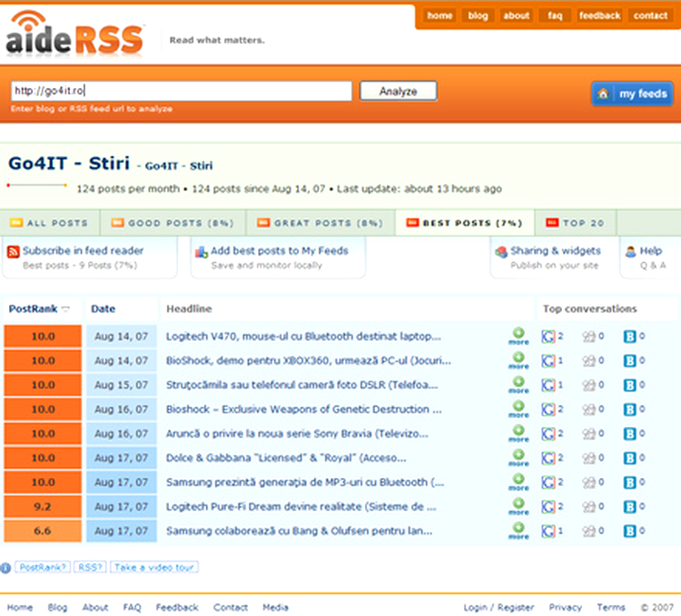Switch to All Posts tab
The width and height of the screenshot is (681, 616).
(49, 223)
